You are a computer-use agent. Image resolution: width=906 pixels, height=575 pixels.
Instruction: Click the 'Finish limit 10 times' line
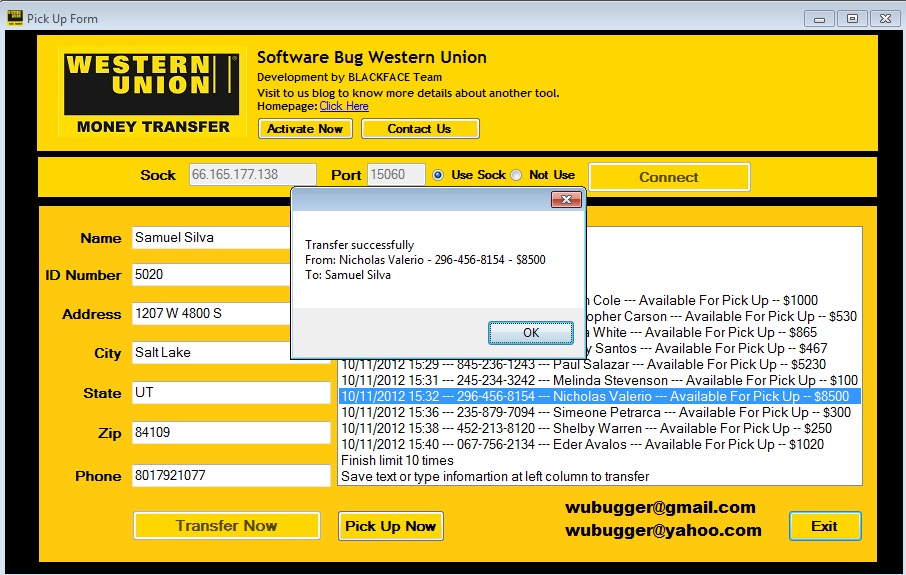click(398, 461)
